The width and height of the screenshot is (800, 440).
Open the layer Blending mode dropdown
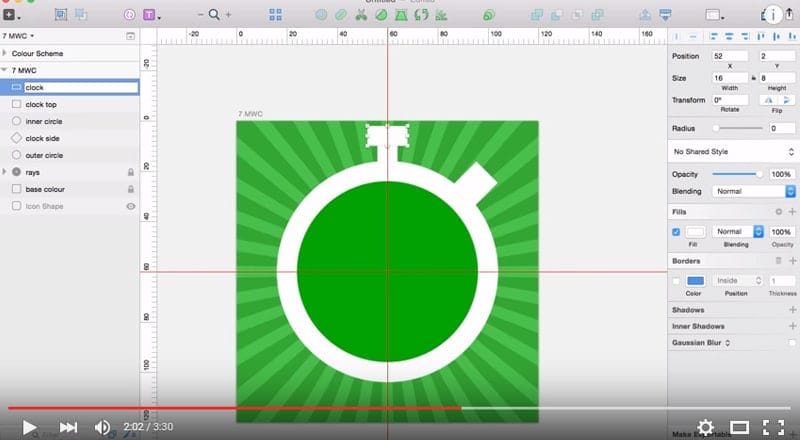[x=753, y=190]
